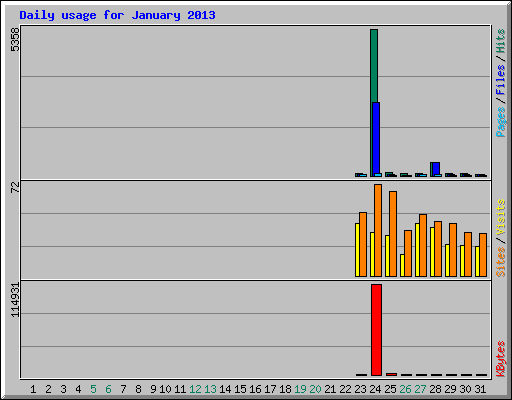The width and height of the screenshot is (512, 400).
Task: Click day label 29 on the x-axis
Action: pyautogui.click(x=450, y=389)
